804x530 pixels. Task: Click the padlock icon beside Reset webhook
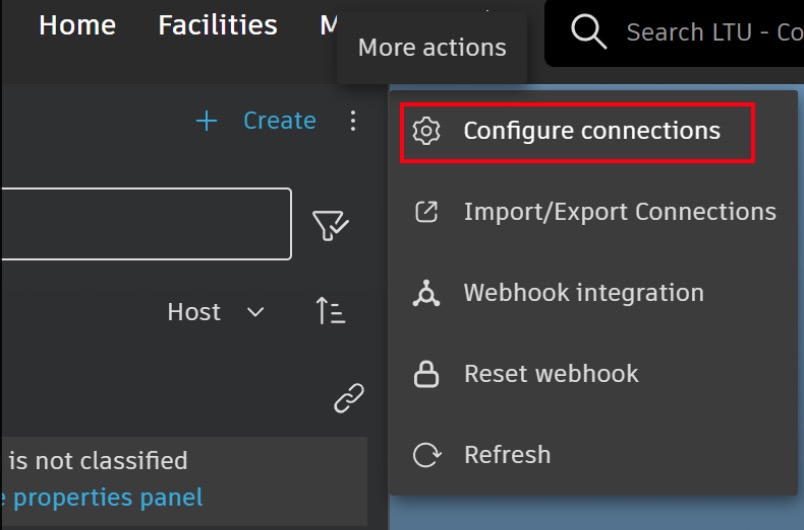pyautogui.click(x=427, y=374)
